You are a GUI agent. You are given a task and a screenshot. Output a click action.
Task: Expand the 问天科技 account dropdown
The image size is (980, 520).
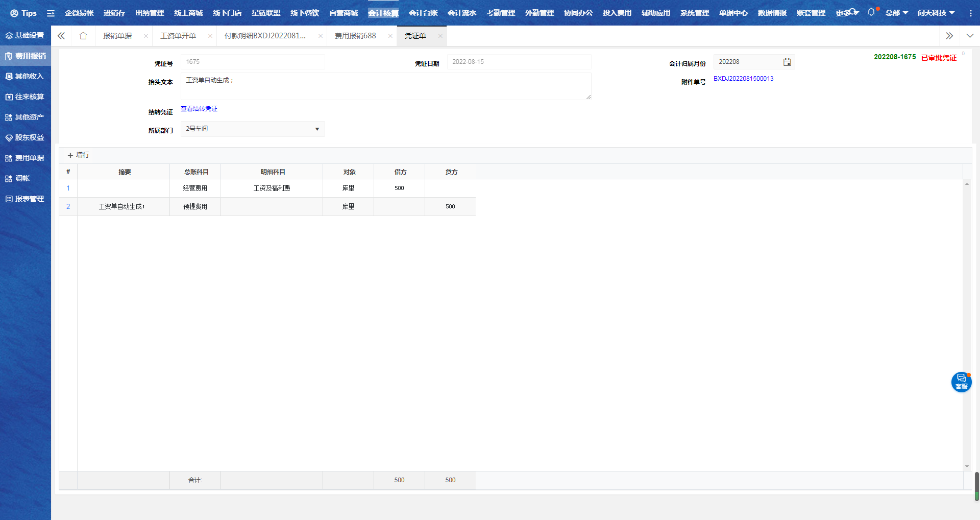point(936,13)
